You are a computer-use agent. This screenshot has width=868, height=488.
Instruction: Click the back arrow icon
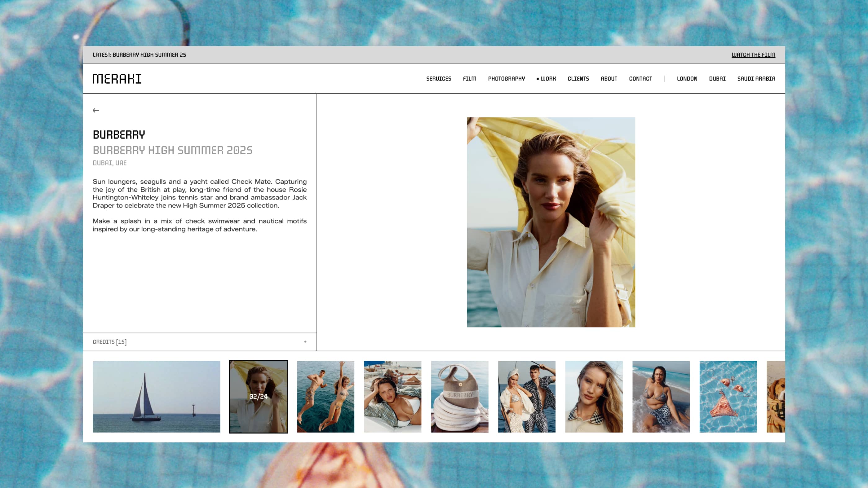point(96,110)
